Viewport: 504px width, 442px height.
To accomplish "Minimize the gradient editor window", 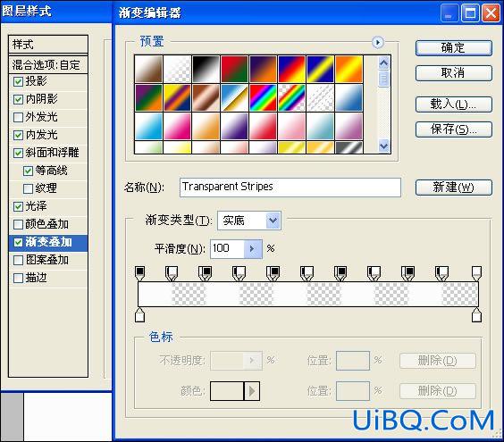I will pyautogui.click(x=449, y=13).
